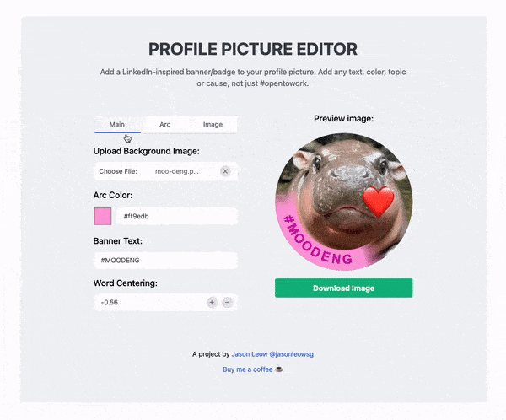The height and width of the screenshot is (420, 506).
Task: Click the #MOODENG banner text field
Action: click(x=166, y=261)
